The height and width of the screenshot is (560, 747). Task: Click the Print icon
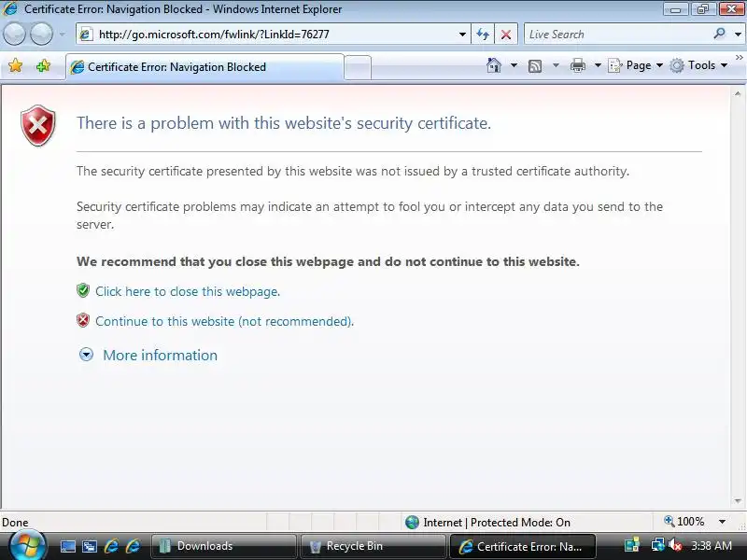[578, 65]
